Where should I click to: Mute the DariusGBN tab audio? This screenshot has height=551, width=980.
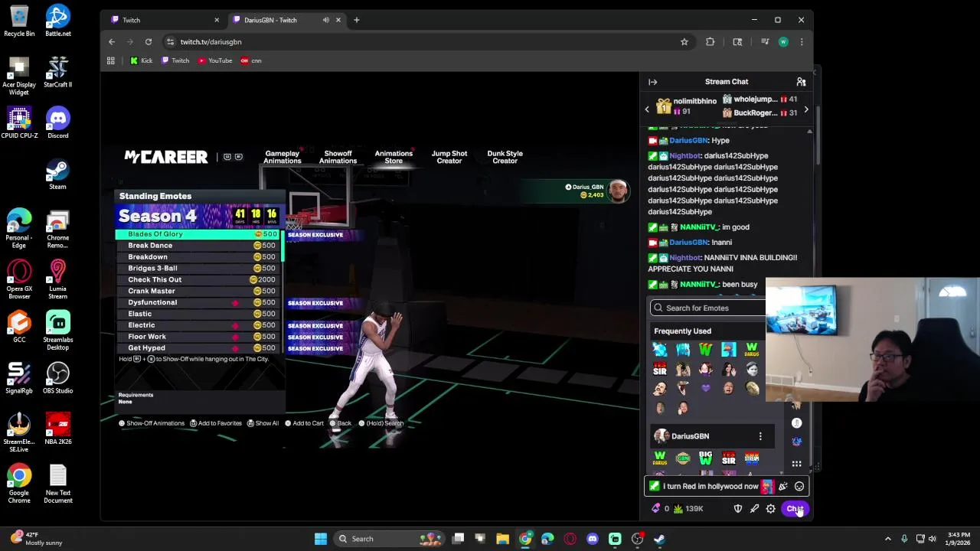(326, 20)
